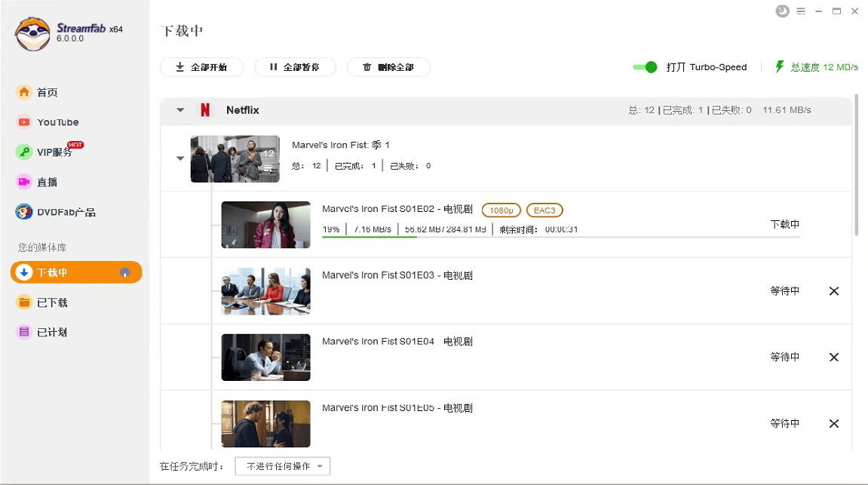The image size is (868, 485).
Task: Collapse Marvel's Iron Fist season 1
Action: pyautogui.click(x=180, y=158)
